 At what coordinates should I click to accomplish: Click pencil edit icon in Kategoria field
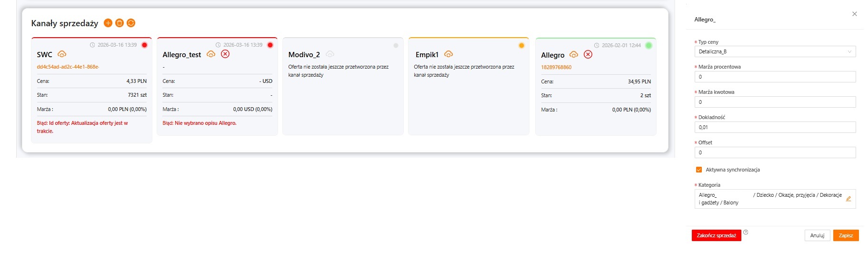(848, 199)
